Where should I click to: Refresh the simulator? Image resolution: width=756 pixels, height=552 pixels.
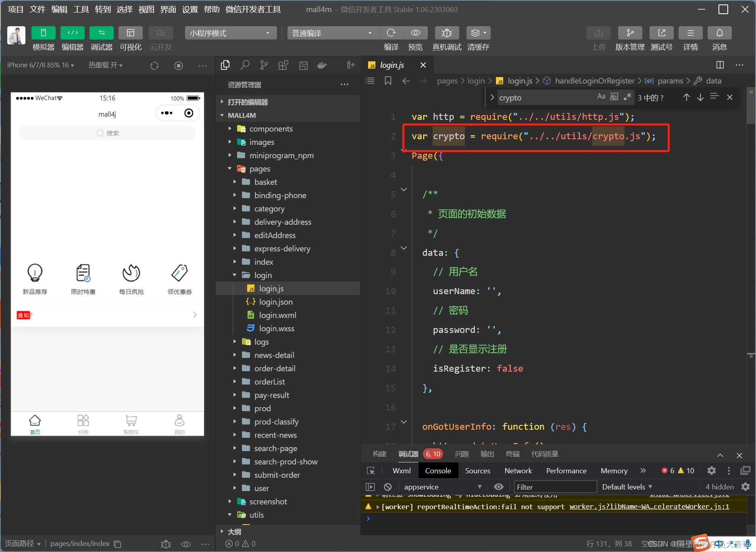click(x=154, y=65)
